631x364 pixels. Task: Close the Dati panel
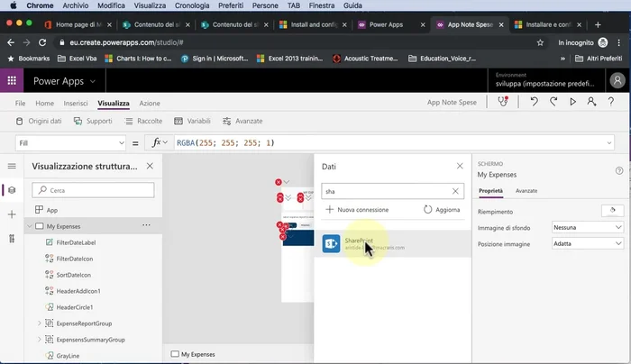click(x=460, y=167)
